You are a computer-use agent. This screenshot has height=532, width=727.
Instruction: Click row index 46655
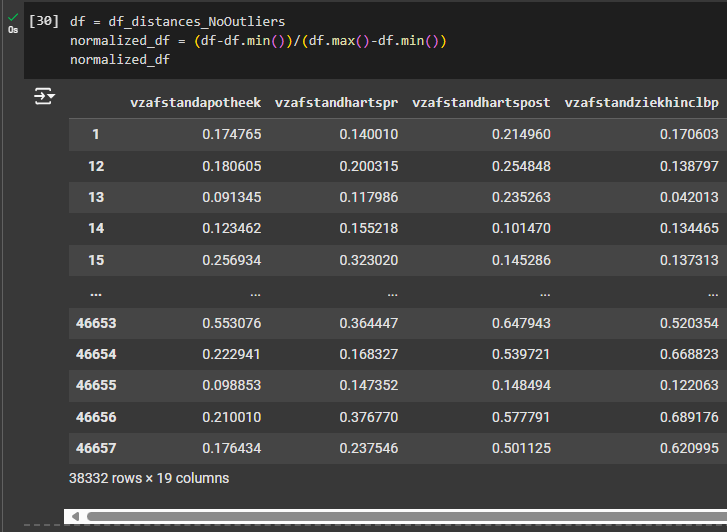coord(96,385)
